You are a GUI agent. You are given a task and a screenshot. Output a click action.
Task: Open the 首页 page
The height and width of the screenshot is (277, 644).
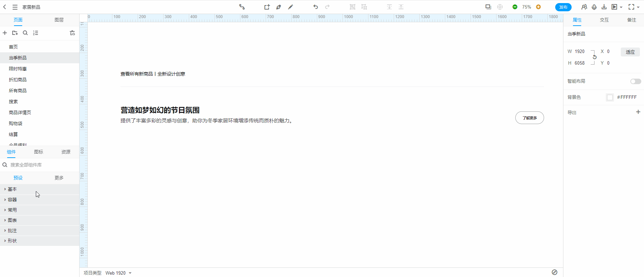coord(40,47)
